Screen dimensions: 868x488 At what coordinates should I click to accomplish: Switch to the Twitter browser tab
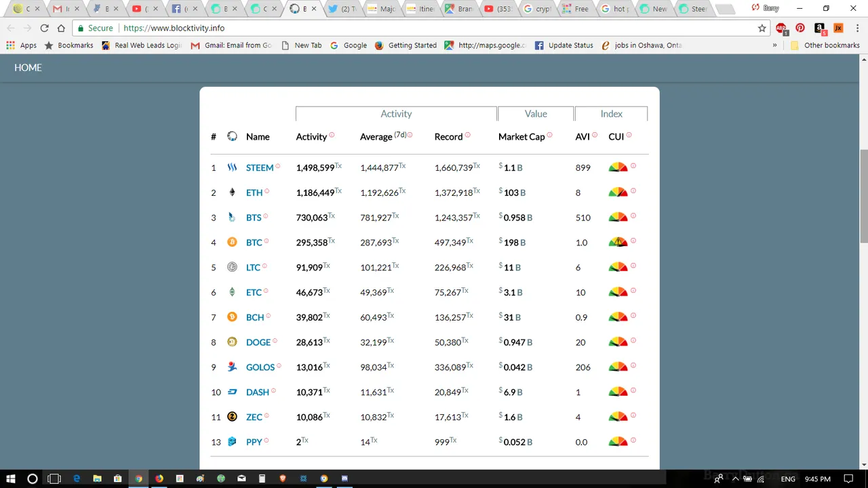(x=342, y=9)
